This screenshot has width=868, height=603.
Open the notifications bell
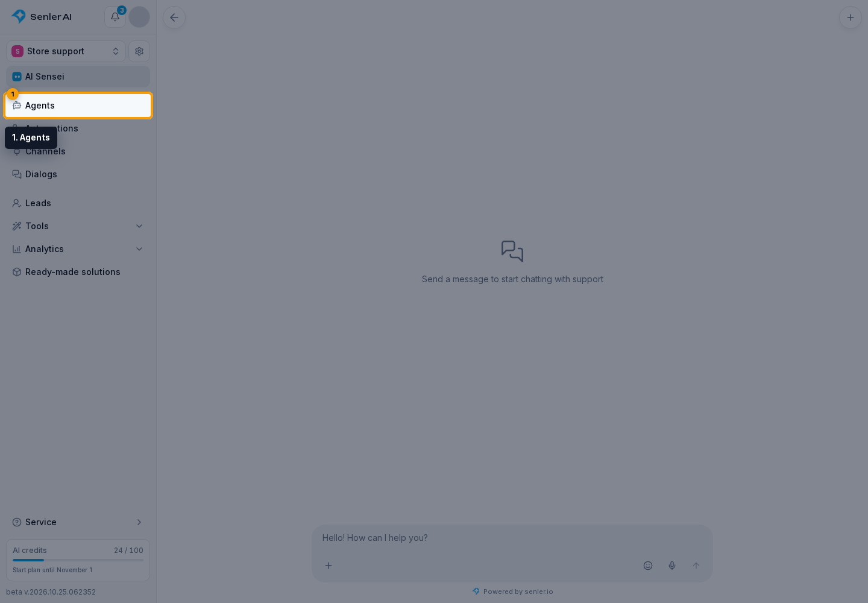pyautogui.click(x=115, y=17)
